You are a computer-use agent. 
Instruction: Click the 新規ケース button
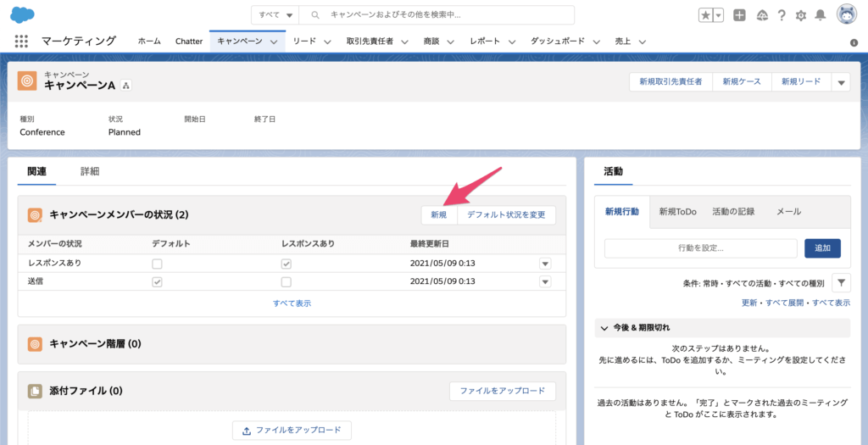[742, 82]
